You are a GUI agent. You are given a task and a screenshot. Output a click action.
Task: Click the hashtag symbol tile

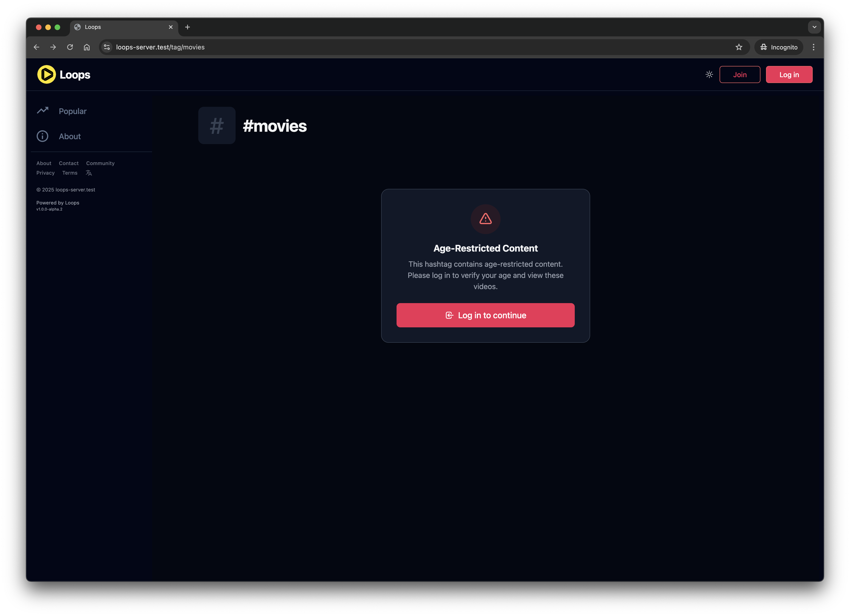tap(217, 126)
